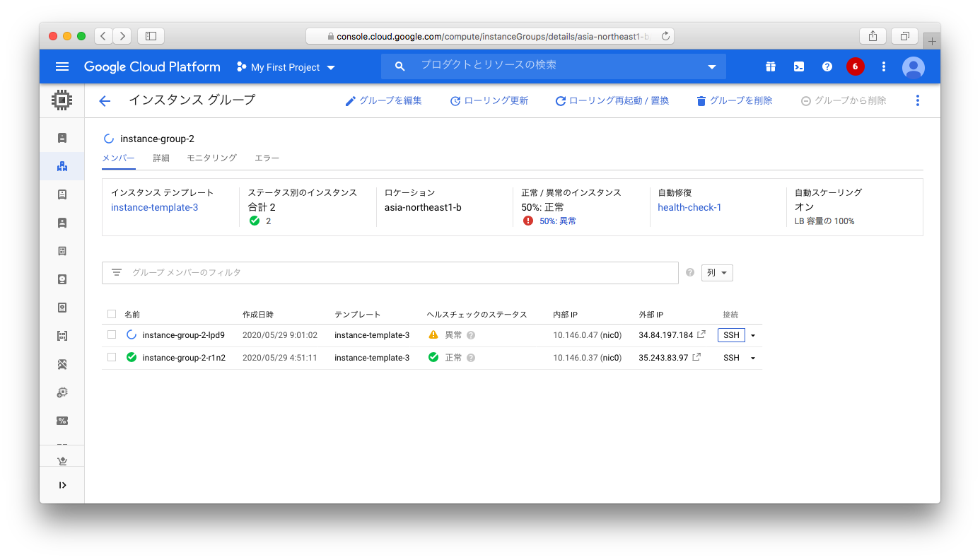Expand SSH options arrow for instance-group-2-r1n2
Image resolution: width=980 pixels, height=560 pixels.
[x=753, y=358]
